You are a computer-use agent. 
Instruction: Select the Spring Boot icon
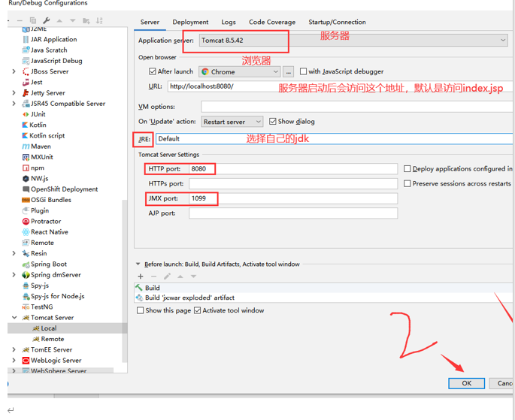26,264
